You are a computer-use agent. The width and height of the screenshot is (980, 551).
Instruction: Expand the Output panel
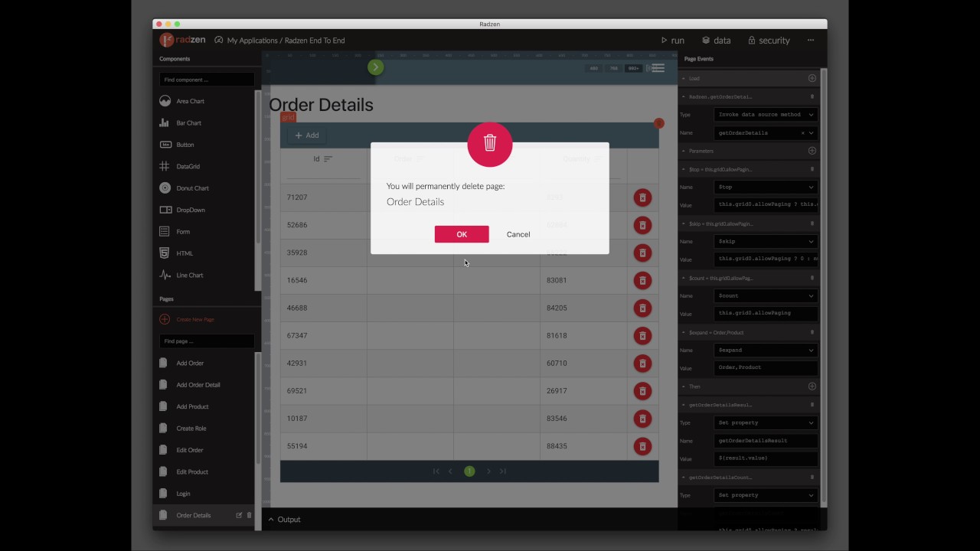(284, 520)
